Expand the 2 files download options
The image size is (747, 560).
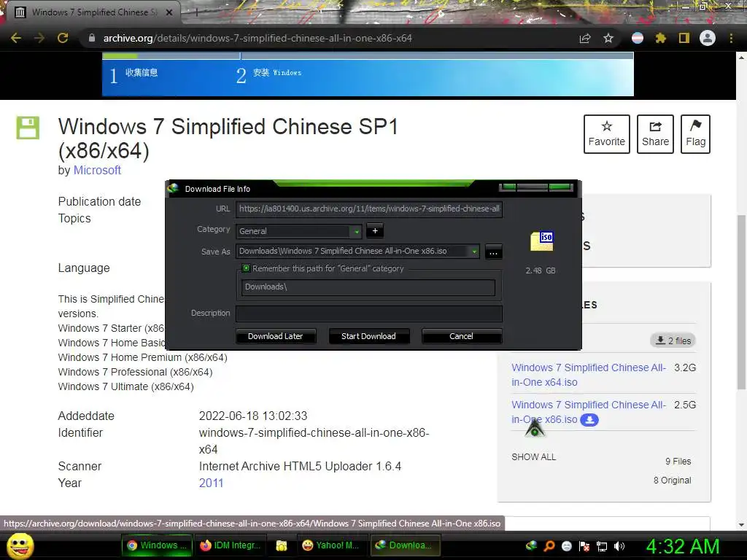[673, 341]
